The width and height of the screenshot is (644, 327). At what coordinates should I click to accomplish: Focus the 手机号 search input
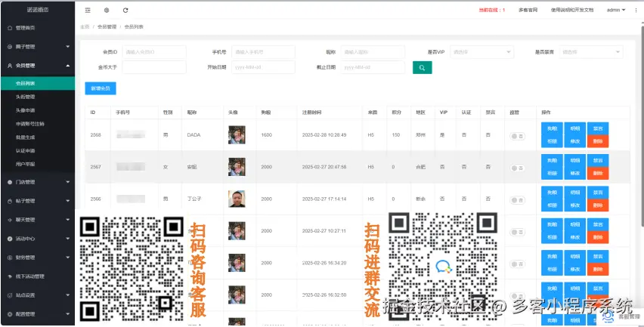coord(263,52)
